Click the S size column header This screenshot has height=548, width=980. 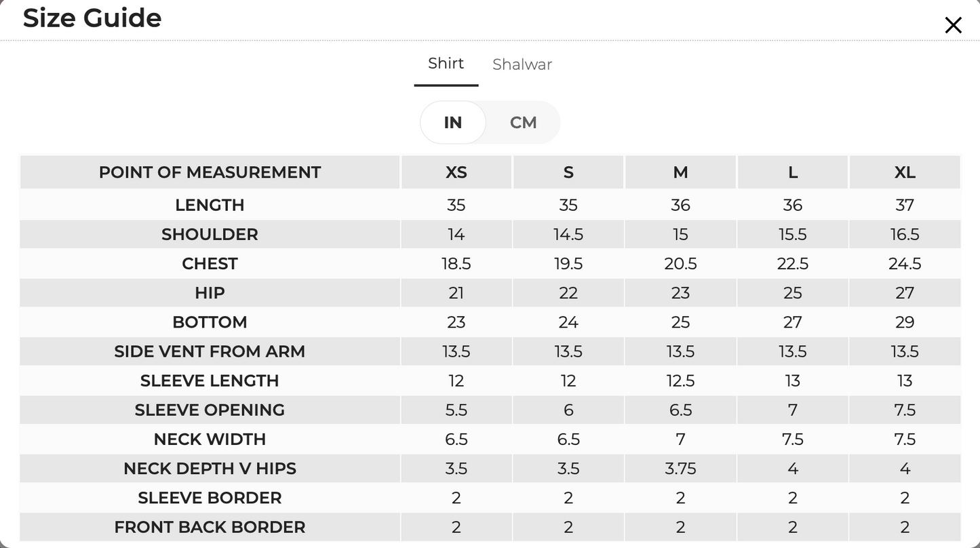tap(568, 172)
